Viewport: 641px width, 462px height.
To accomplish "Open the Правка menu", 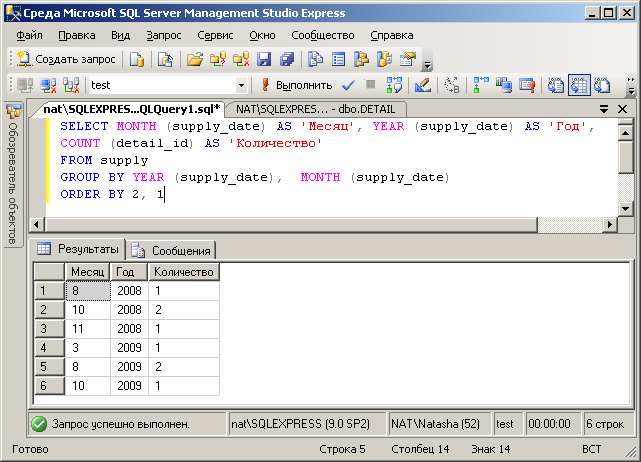I will [77, 36].
